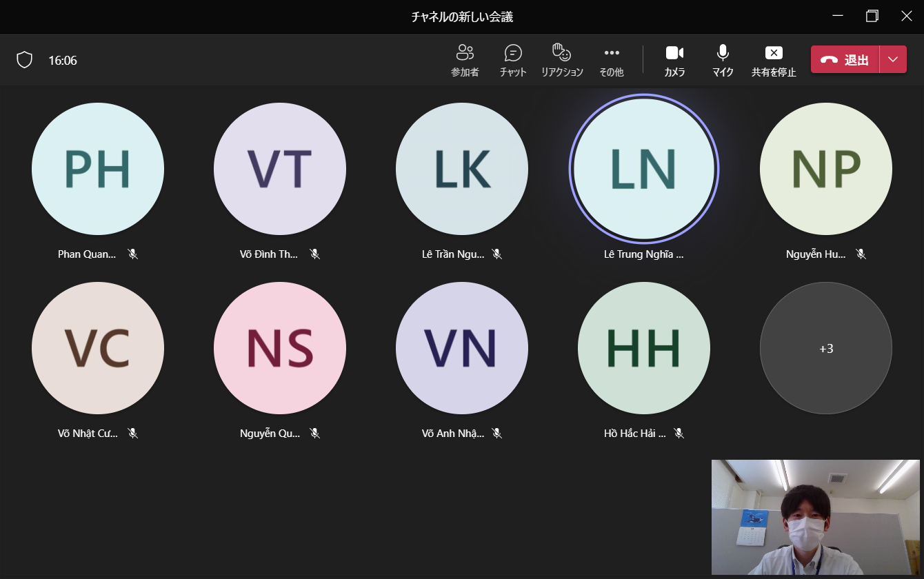Toggle the カメラ camera off
The image size is (924, 579).
point(674,60)
